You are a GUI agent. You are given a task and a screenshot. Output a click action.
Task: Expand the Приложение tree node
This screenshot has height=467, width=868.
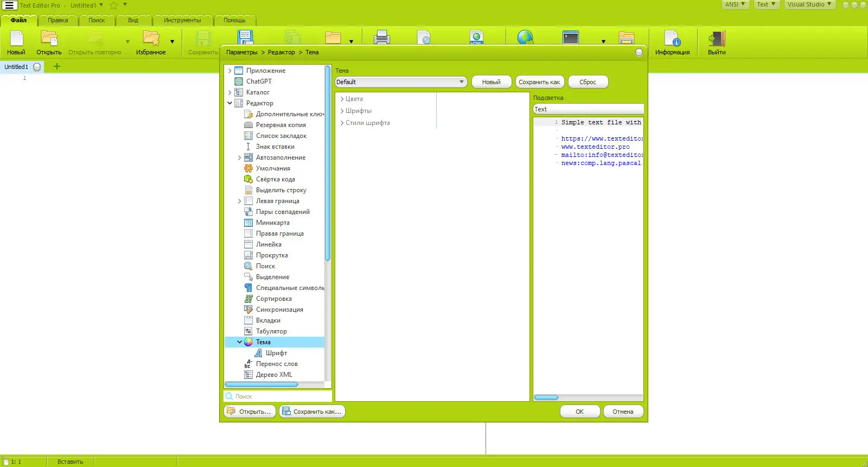pyautogui.click(x=229, y=71)
